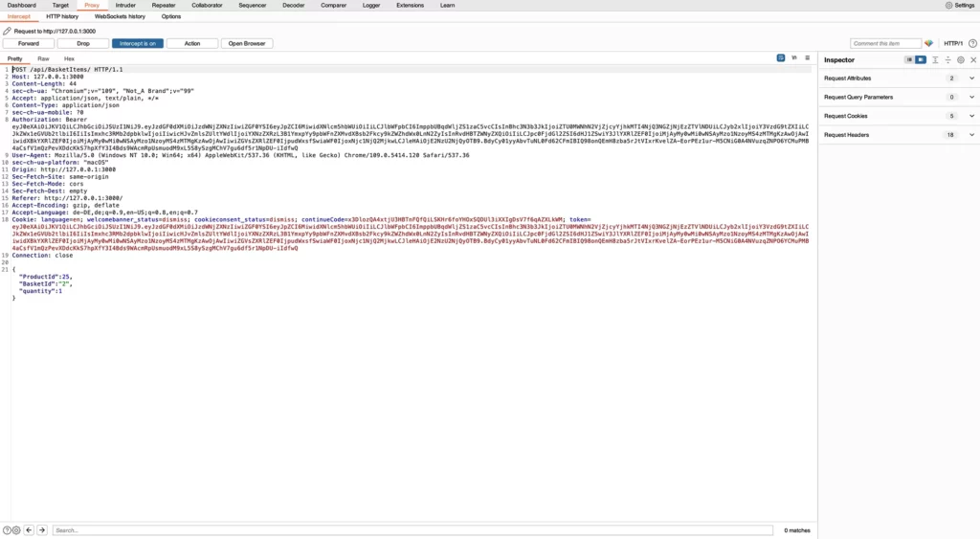Expand the Request Attributes section
The height and width of the screenshot is (539, 980).
tap(971, 78)
